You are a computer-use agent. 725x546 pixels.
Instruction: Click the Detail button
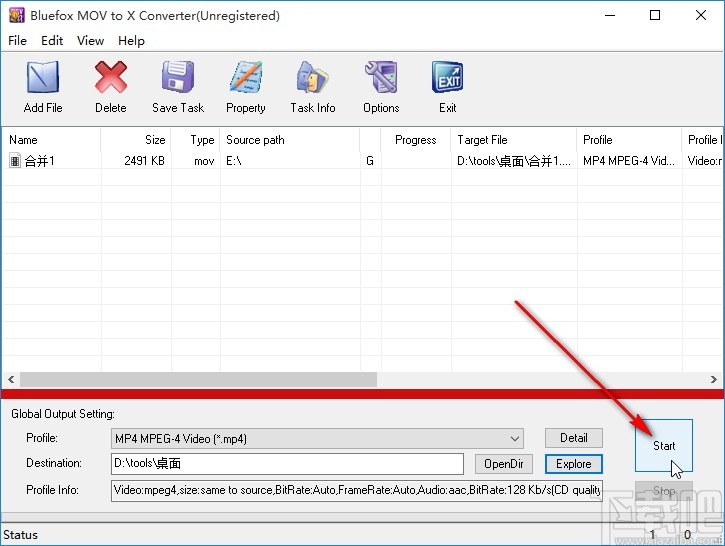[574, 438]
